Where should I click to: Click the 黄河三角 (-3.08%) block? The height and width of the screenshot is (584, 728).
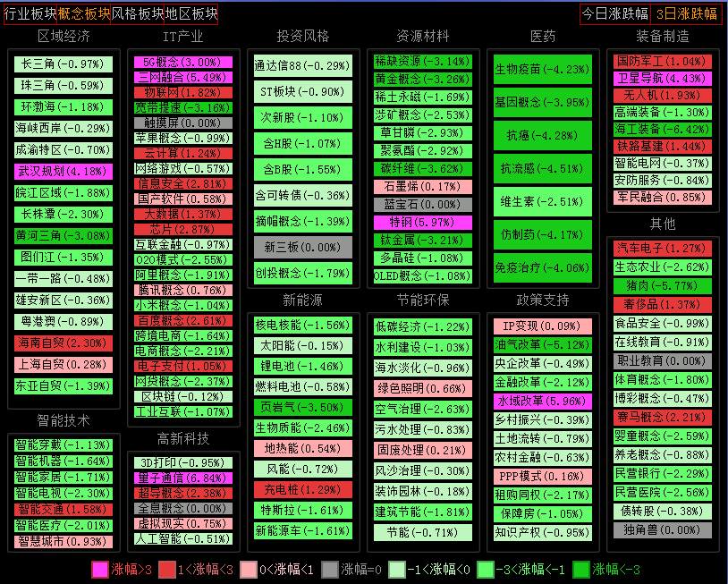pyautogui.click(x=63, y=236)
